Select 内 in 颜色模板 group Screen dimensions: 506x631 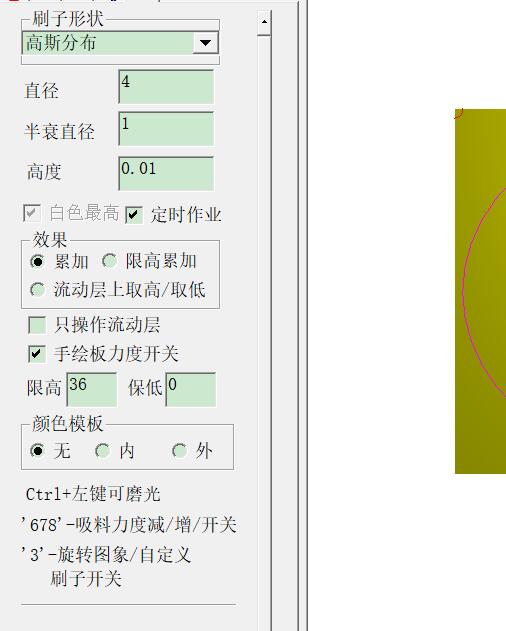[103, 450]
